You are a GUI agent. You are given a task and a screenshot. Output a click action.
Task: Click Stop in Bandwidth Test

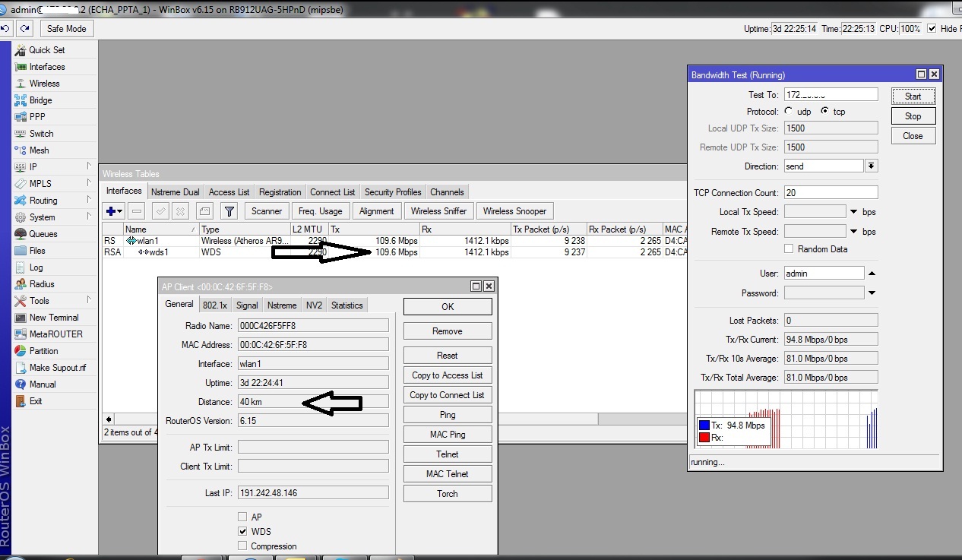pyautogui.click(x=913, y=116)
